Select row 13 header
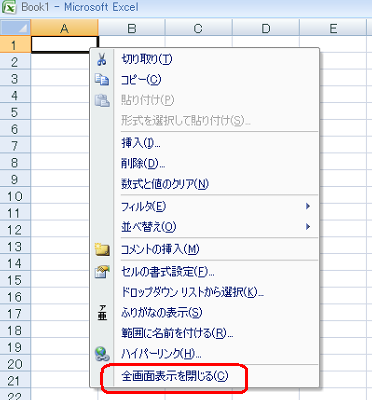 point(15,246)
